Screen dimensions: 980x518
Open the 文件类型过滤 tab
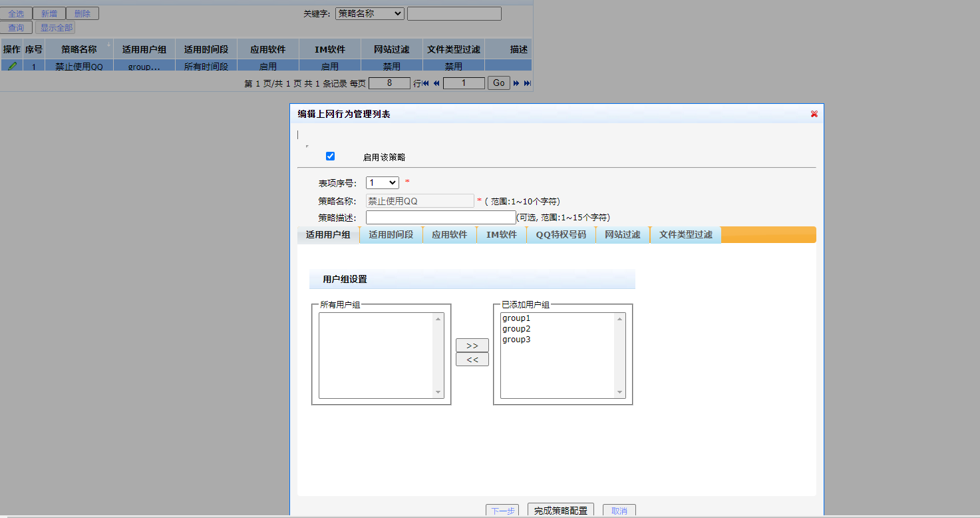[685, 235]
